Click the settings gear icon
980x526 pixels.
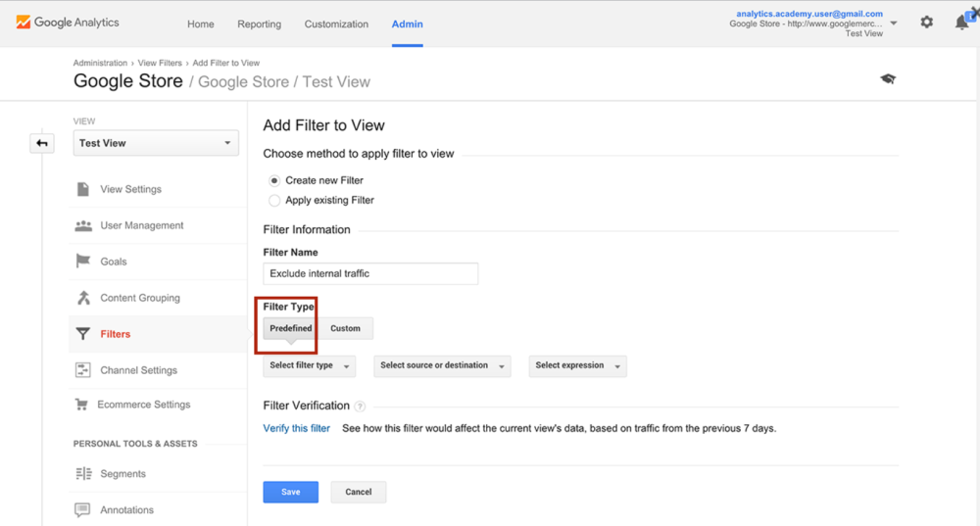click(x=926, y=23)
